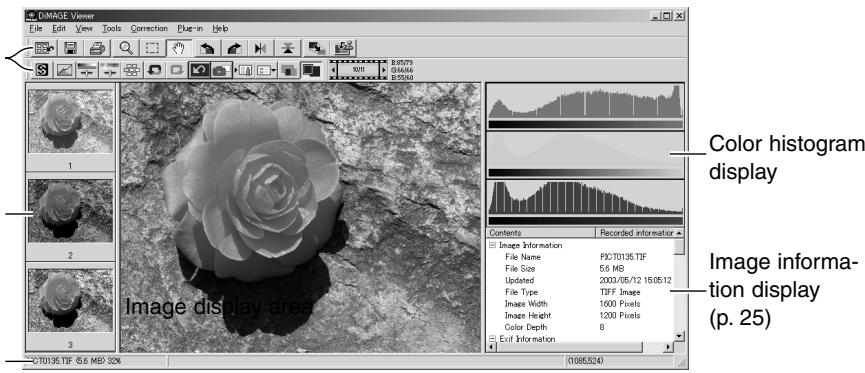
Task: Click the stamp icon ending top toolbar
Action: coord(345,48)
